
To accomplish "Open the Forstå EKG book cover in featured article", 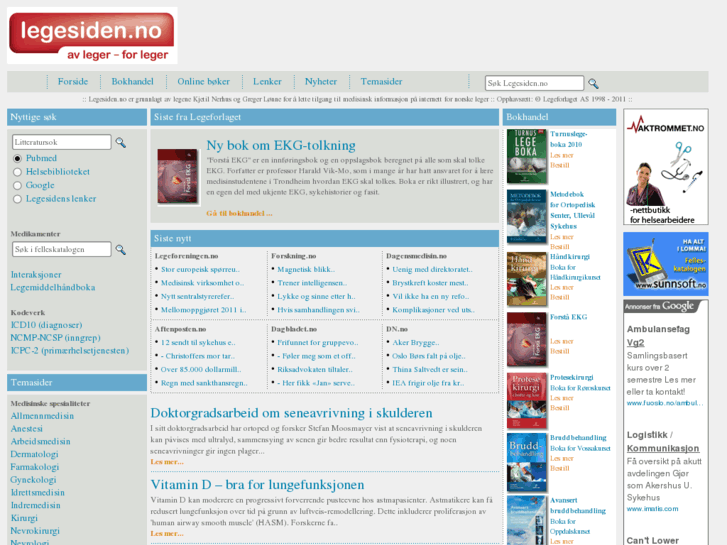I will coord(178,176).
